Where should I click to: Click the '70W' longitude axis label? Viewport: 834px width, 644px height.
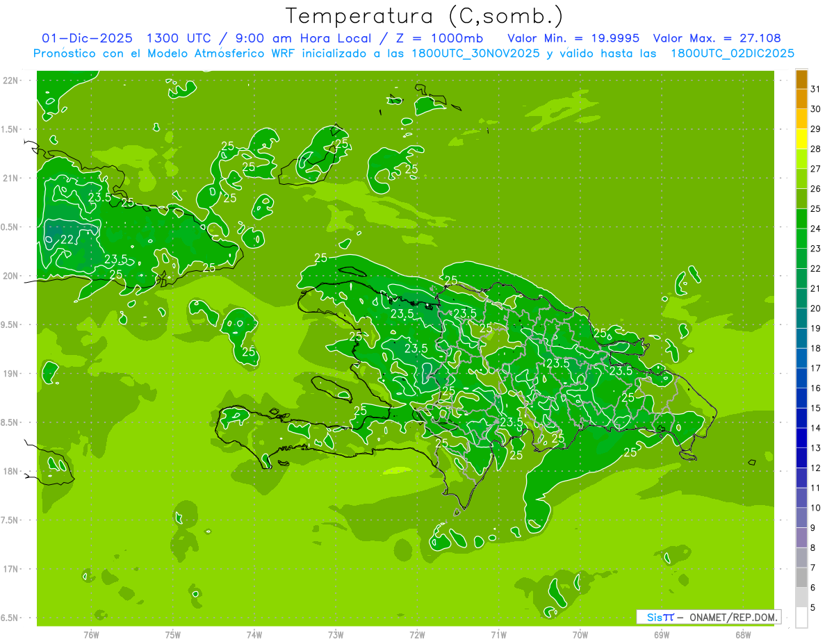coord(580,634)
